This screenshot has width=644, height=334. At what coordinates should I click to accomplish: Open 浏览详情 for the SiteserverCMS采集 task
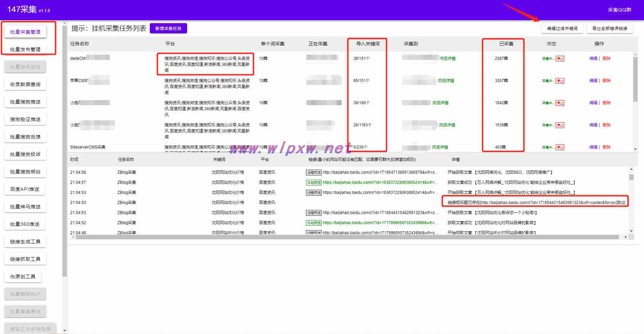440,147
